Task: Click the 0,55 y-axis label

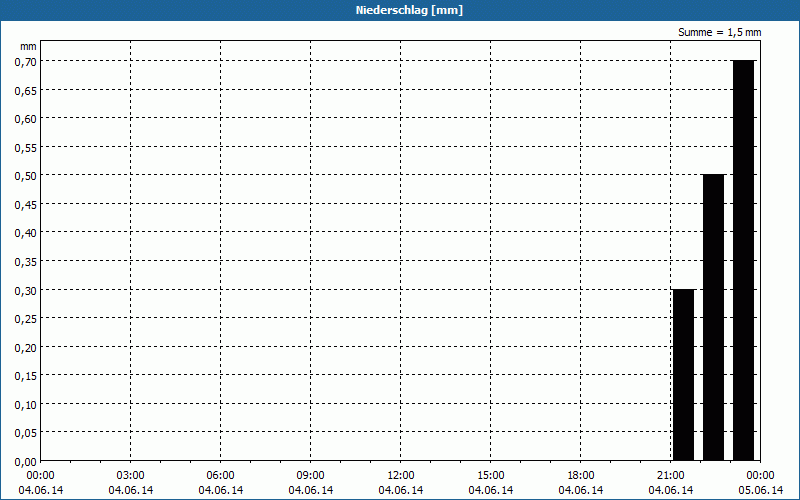Action: tap(26, 147)
